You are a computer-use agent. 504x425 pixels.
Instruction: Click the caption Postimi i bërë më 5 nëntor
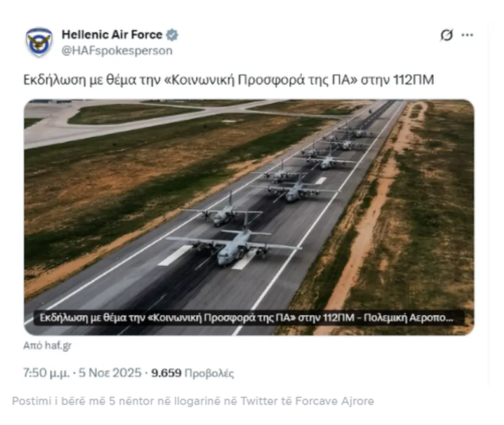click(x=193, y=401)
